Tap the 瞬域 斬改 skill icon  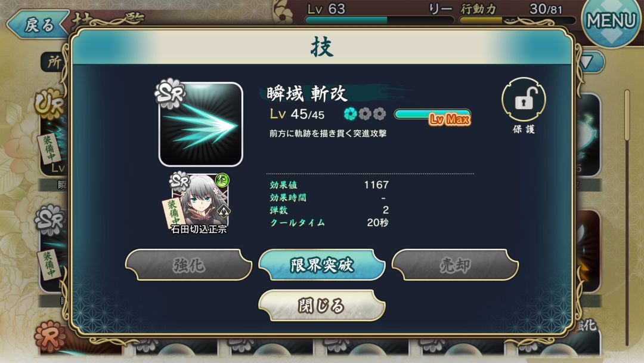pyautogui.click(x=201, y=124)
